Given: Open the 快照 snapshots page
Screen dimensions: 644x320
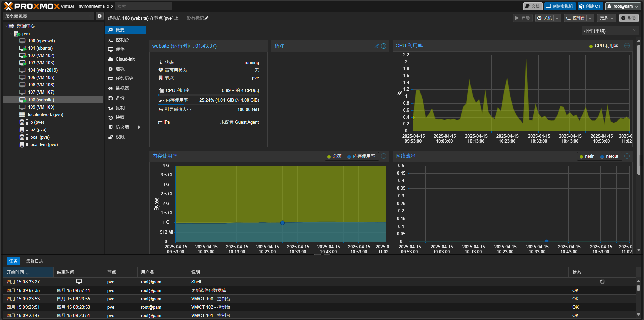Looking at the screenshot, I should 120,117.
